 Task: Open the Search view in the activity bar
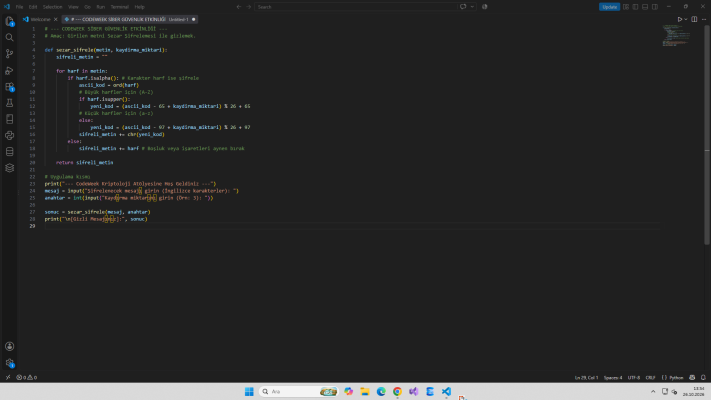(10, 38)
